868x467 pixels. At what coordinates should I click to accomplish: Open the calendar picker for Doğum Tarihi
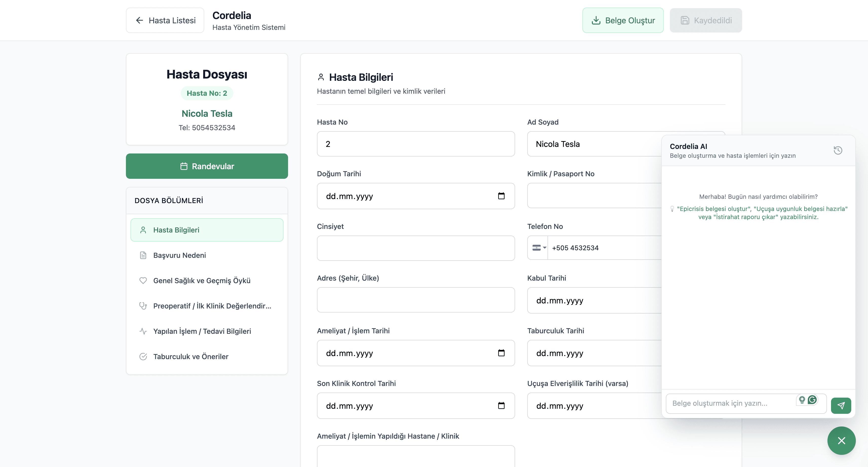point(501,196)
